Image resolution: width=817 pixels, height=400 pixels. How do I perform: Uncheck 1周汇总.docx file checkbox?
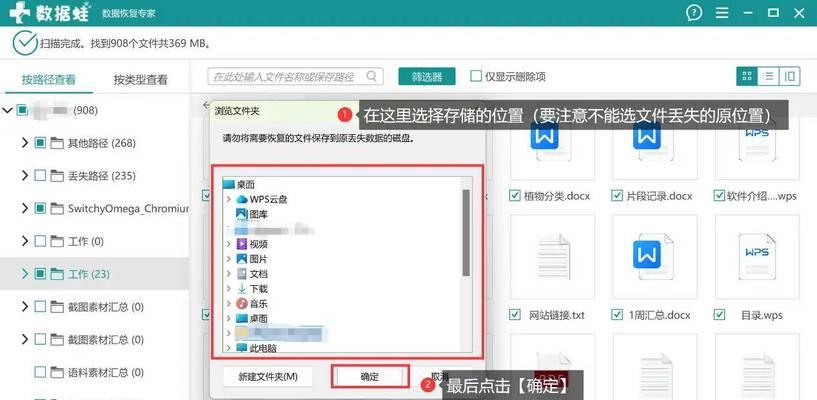[x=617, y=315]
